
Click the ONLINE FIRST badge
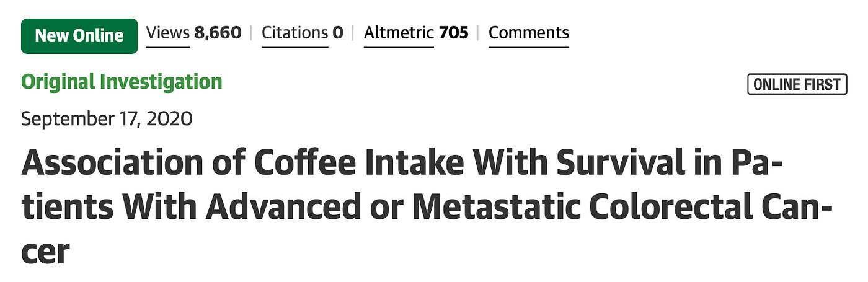797,84
